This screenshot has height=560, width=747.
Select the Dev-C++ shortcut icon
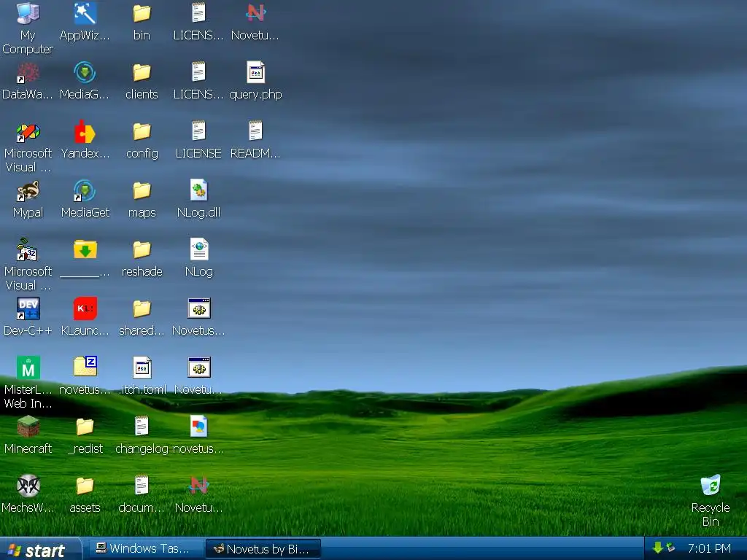(x=28, y=308)
